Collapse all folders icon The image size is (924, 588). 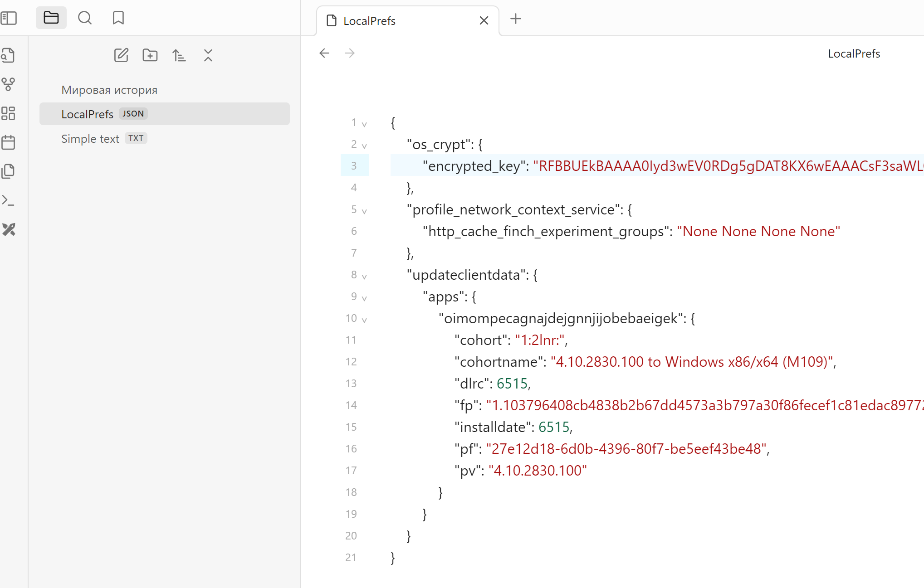pyautogui.click(x=208, y=55)
